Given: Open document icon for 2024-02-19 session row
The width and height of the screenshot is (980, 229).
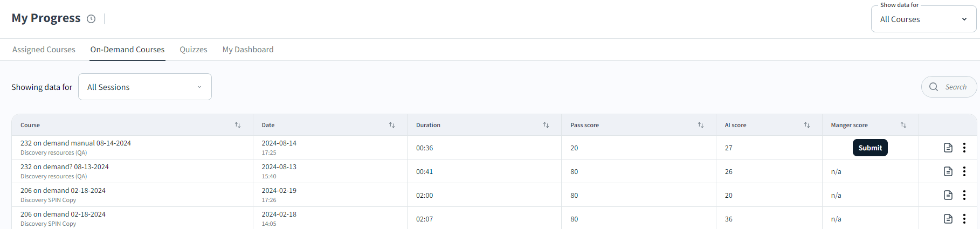Looking at the screenshot, I should pyautogui.click(x=948, y=195).
